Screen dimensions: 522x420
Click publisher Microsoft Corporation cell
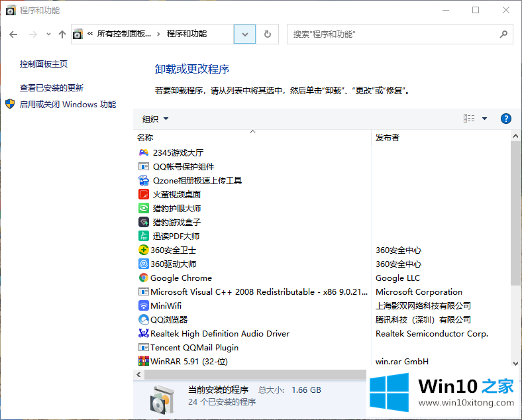tap(419, 292)
